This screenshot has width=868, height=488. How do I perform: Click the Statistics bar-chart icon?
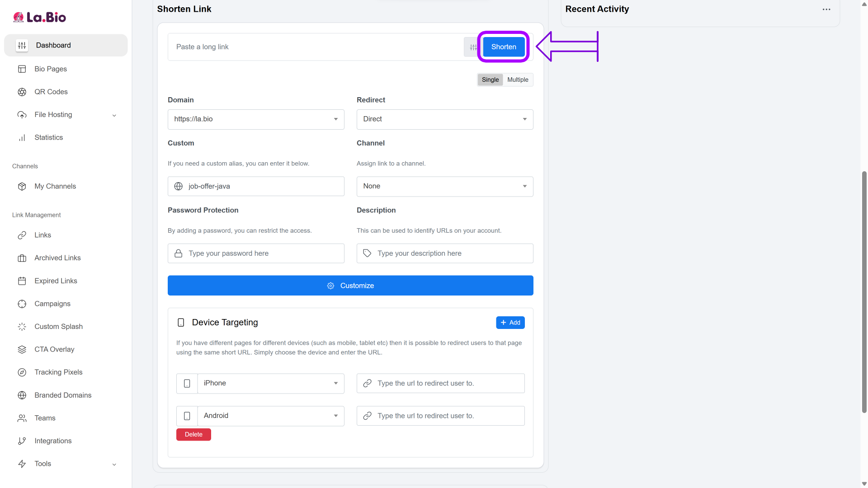click(x=22, y=138)
